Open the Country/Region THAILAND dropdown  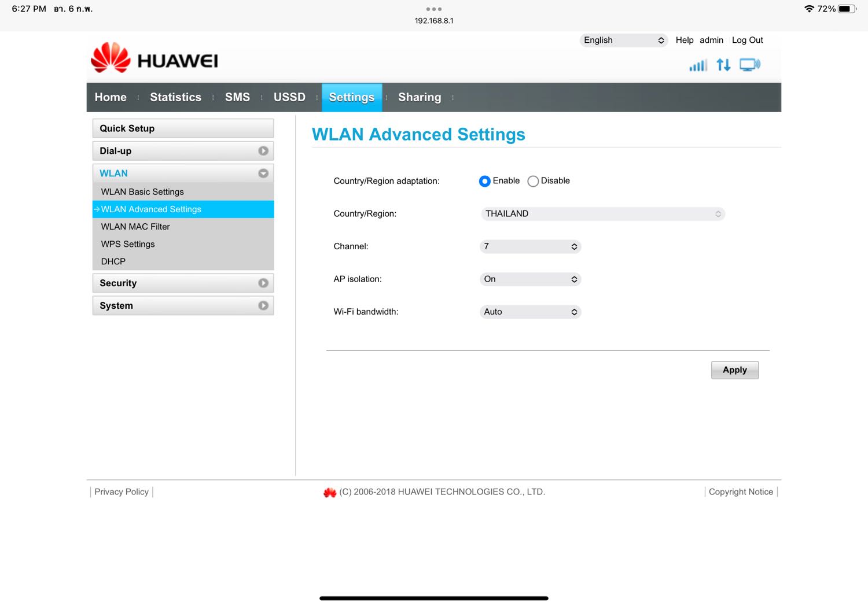coord(602,214)
